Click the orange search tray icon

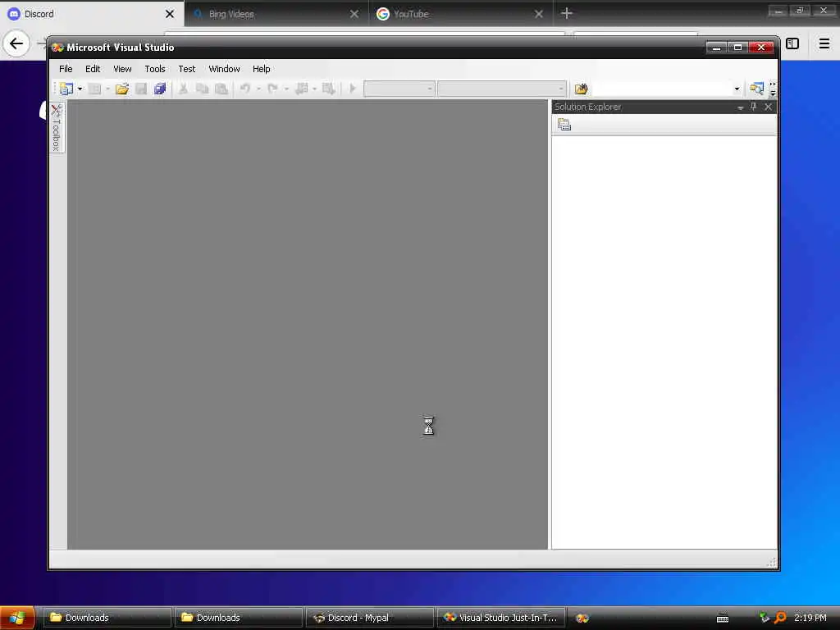[x=781, y=618]
